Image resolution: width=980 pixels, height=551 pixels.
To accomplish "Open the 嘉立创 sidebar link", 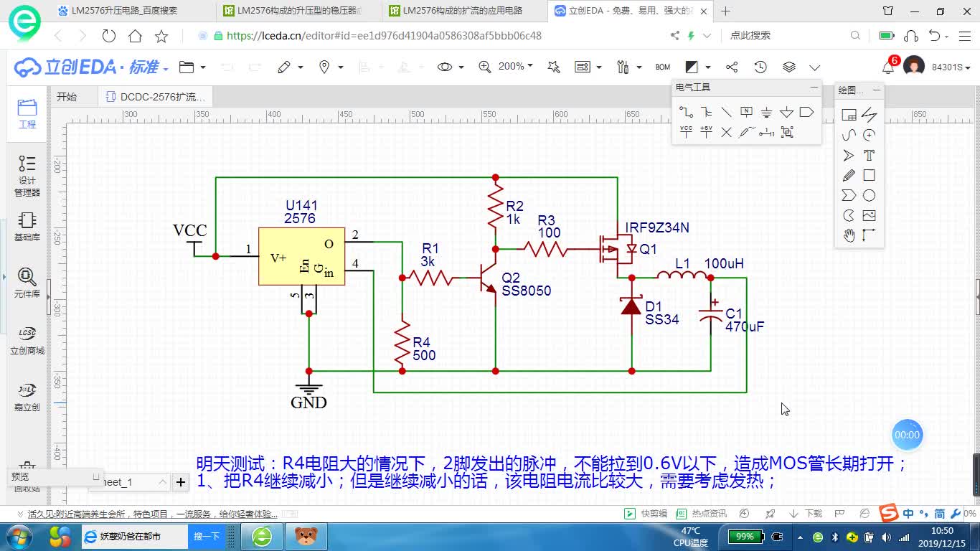I will coord(27,397).
